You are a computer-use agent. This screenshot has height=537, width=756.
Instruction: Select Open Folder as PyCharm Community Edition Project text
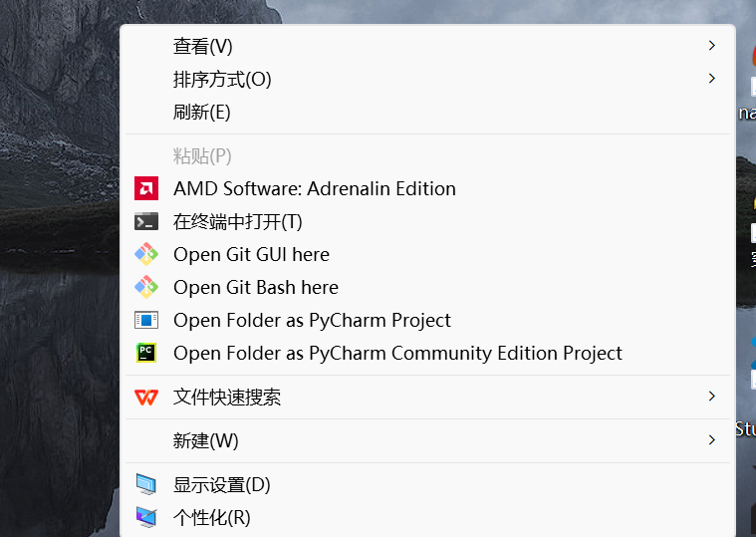[x=397, y=353]
